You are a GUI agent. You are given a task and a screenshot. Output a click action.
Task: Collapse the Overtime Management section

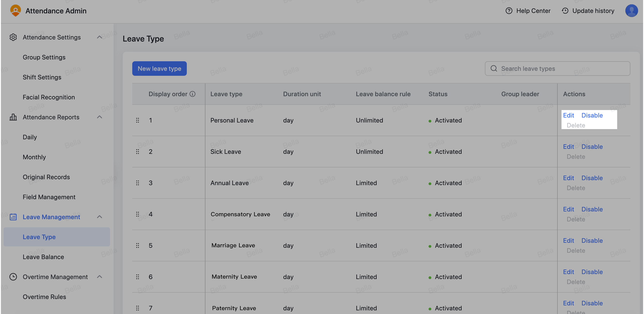[x=100, y=277]
